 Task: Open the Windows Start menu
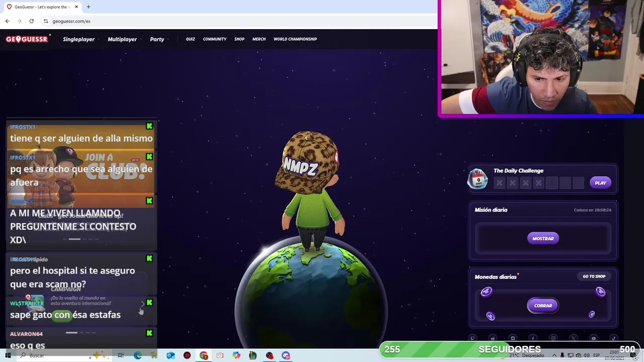coord(8,355)
